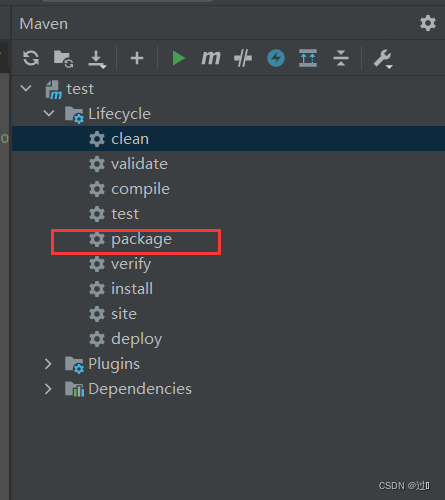This screenshot has width=445, height=500.
Task: Open Maven Settings wrench dropdown
Action: (383, 59)
